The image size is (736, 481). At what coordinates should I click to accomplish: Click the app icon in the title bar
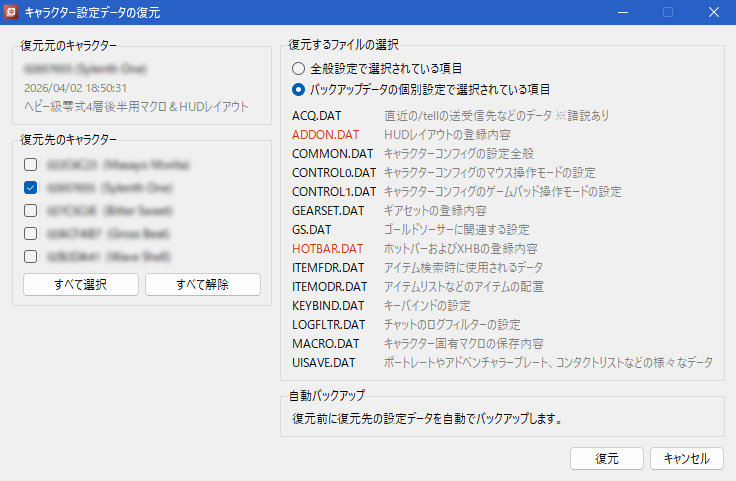(12, 13)
